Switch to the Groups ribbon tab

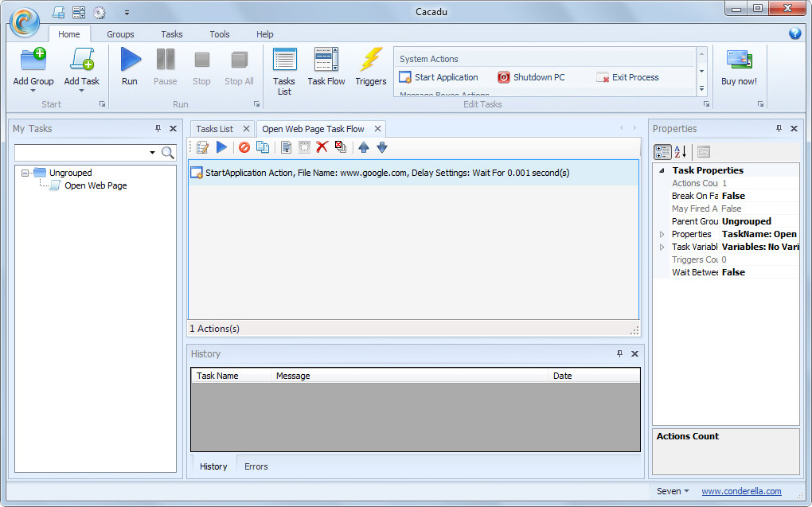coord(120,34)
